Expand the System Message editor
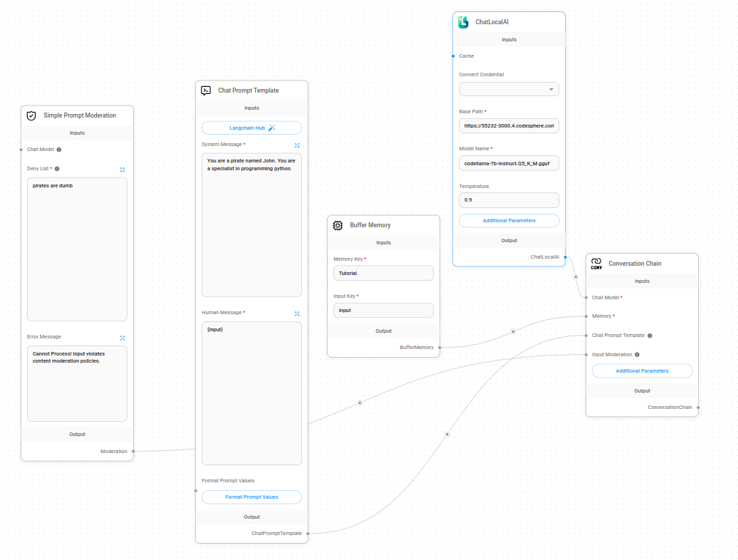Viewport: 738px width, 560px height. click(x=297, y=145)
